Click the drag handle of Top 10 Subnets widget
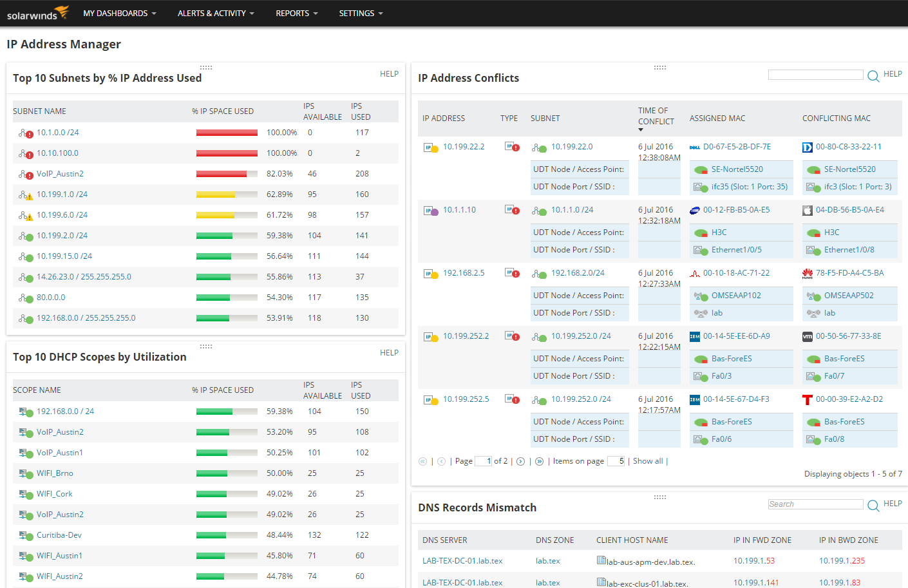 point(206,67)
